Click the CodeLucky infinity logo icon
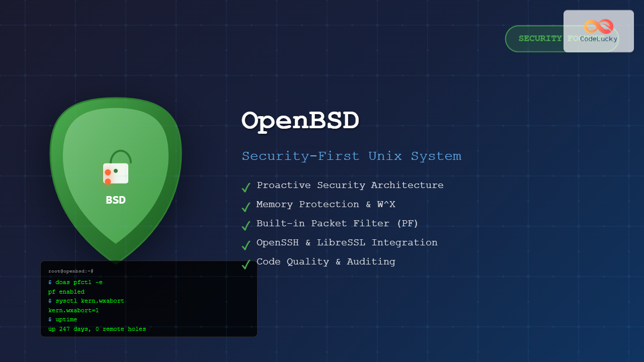The width and height of the screenshot is (644, 362). pos(599,26)
